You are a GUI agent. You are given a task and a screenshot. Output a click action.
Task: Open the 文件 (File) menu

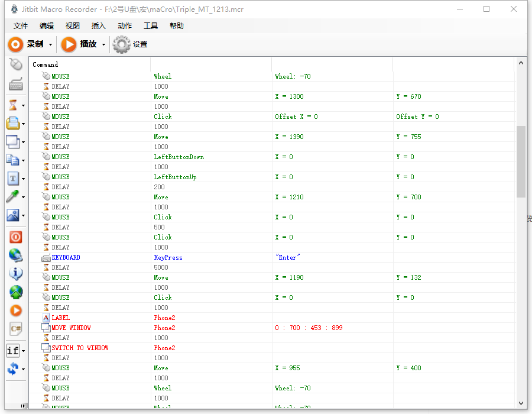tap(20, 26)
